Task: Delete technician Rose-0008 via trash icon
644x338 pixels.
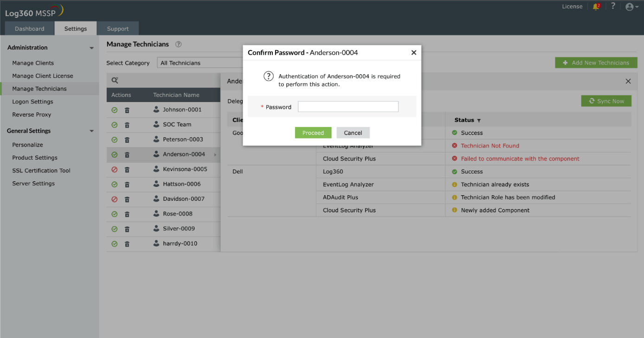Action: coord(127,214)
